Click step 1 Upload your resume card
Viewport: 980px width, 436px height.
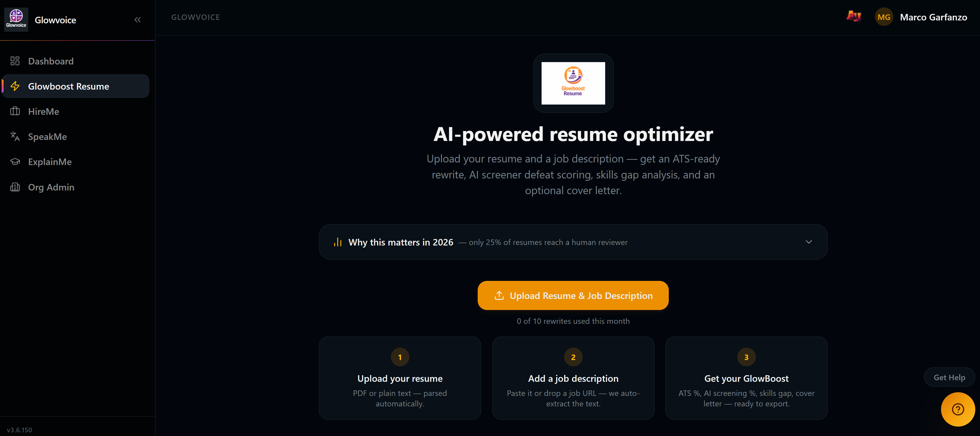click(400, 378)
